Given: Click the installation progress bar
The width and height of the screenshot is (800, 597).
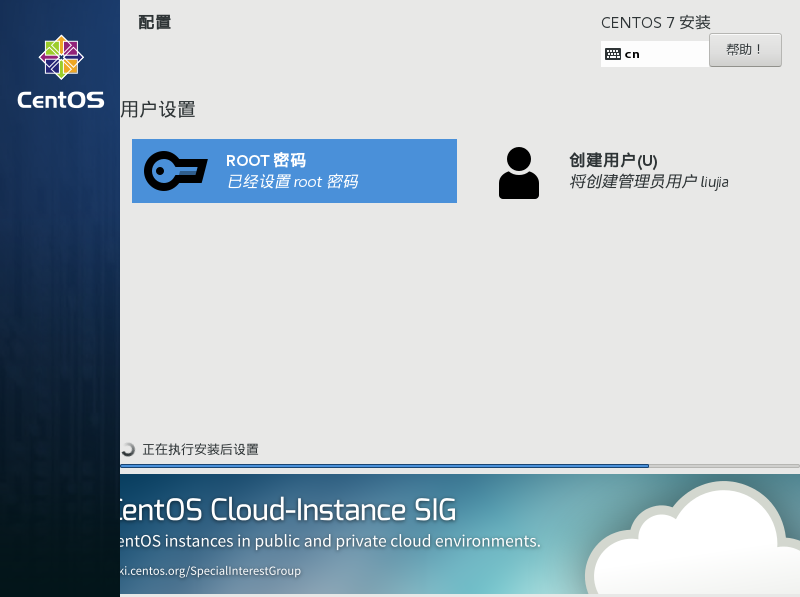Looking at the screenshot, I should (460, 466).
